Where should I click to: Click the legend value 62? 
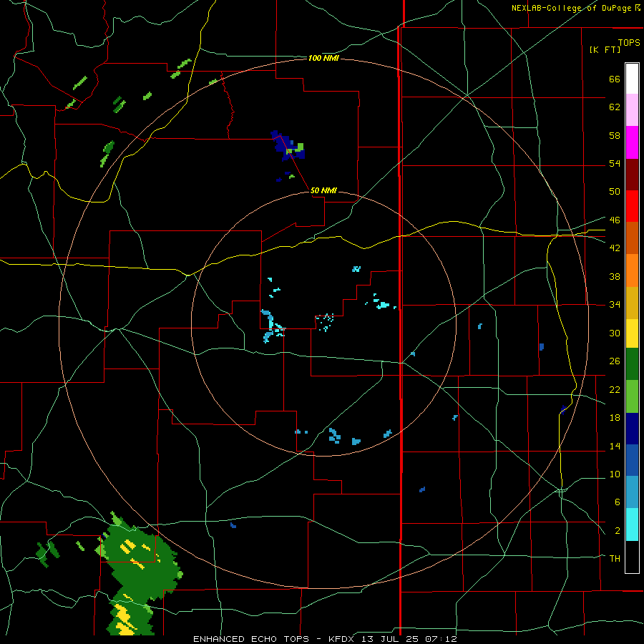pos(615,107)
